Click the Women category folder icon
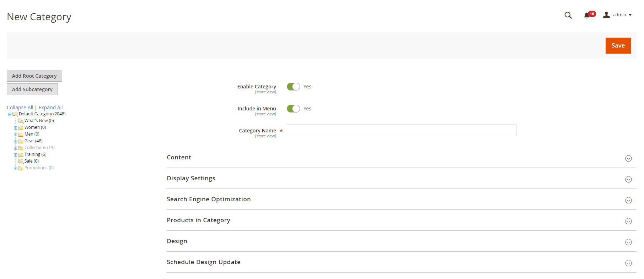 (x=21, y=128)
